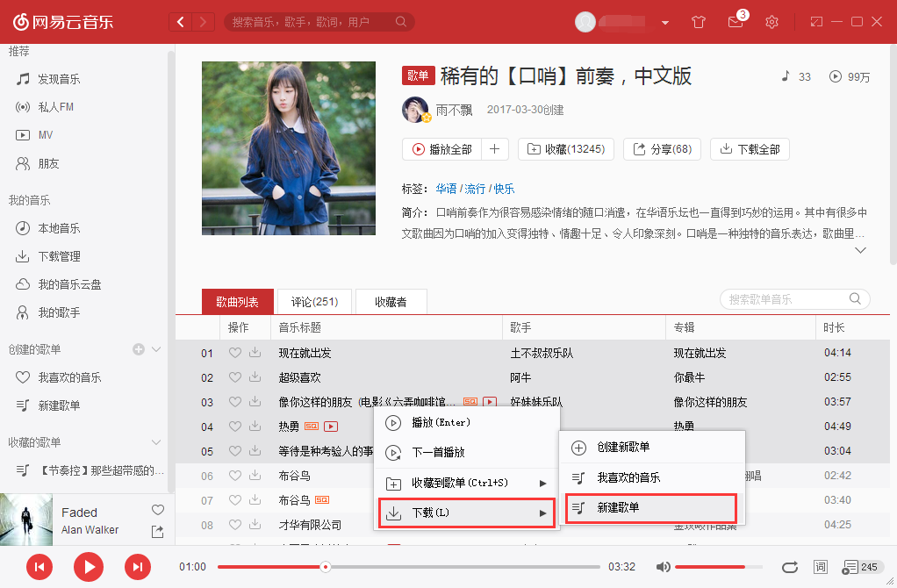Screen dimensions: 897x588
Task: Expand the playlist description text
Action: pyautogui.click(x=860, y=250)
